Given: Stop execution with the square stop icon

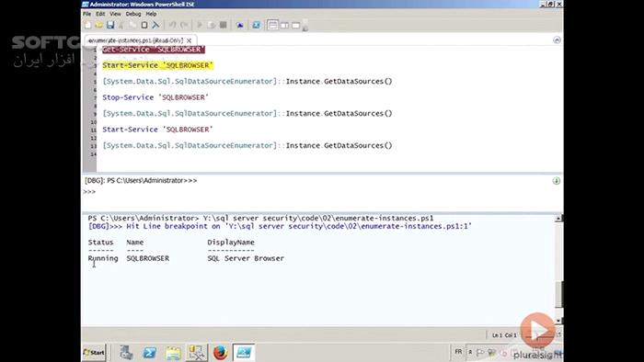Looking at the screenshot, I should pos(223,25).
